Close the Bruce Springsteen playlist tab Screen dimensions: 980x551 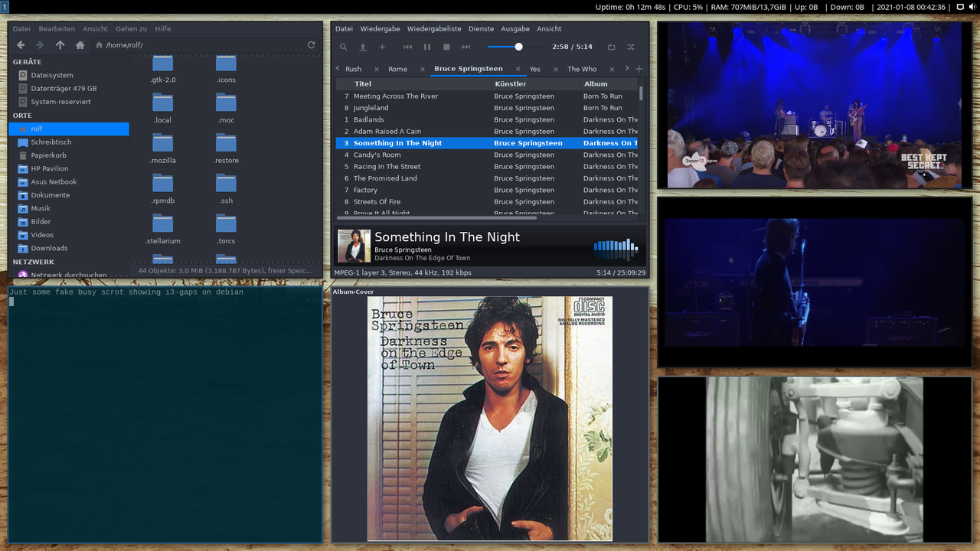coord(518,69)
